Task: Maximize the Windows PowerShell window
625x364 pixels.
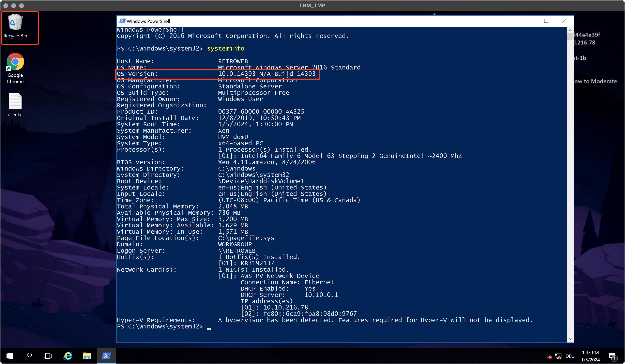Action: pyautogui.click(x=546, y=21)
